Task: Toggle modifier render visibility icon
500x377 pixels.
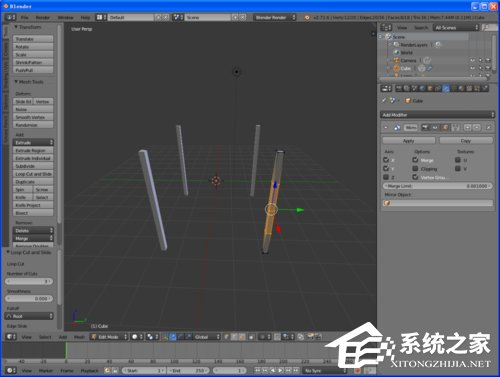Action: pos(425,127)
